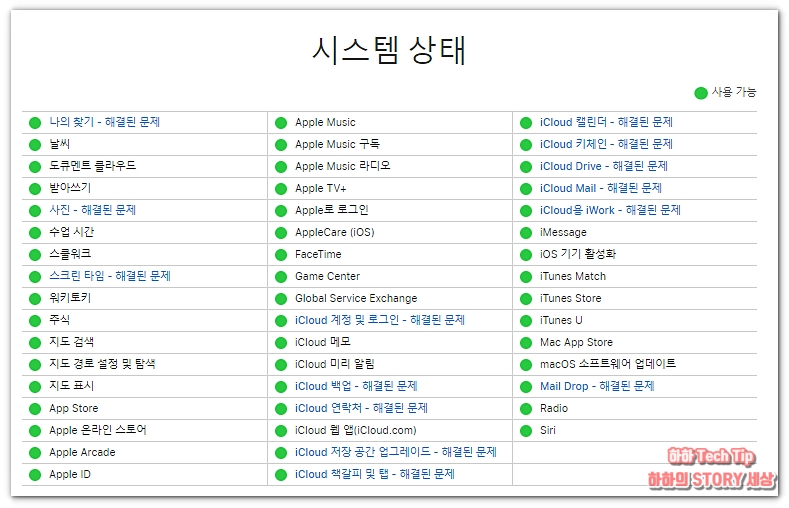Open iCloud 키체인 - 해결된 문제 link
Screen dimensions: 789x508
[x=606, y=144]
